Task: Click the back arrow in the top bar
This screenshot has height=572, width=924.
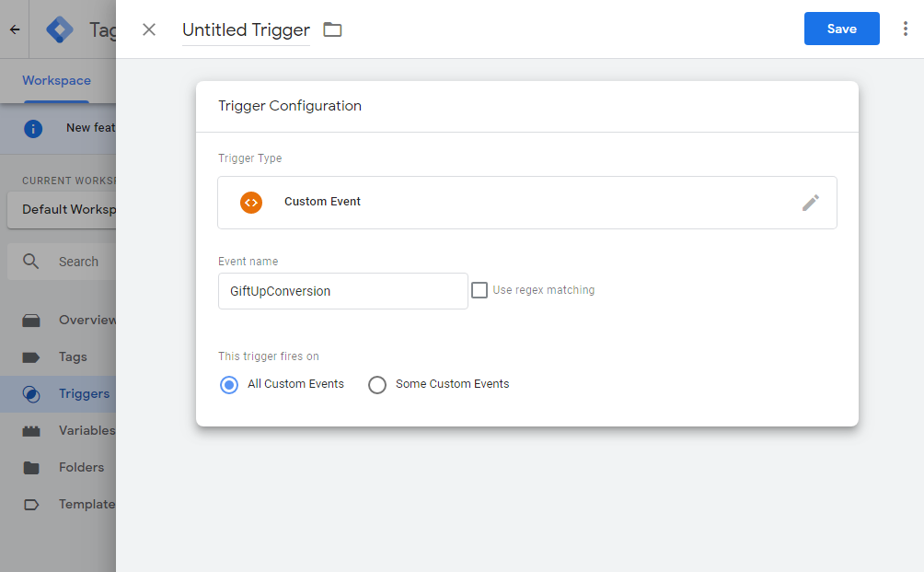Action: [15, 29]
